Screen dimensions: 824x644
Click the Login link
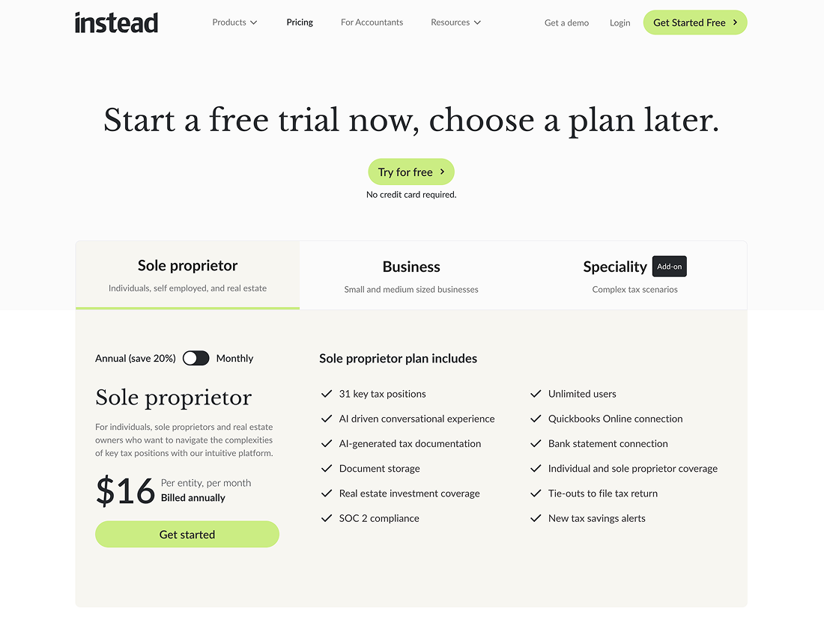[x=619, y=22]
